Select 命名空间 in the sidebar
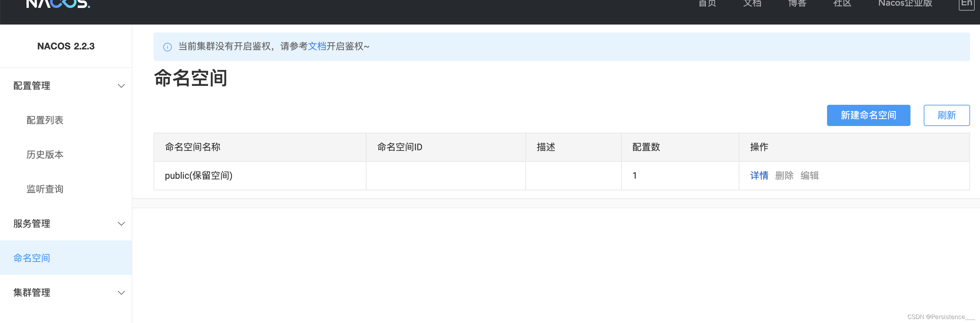Viewport: 980px width, 323px height. (31, 258)
